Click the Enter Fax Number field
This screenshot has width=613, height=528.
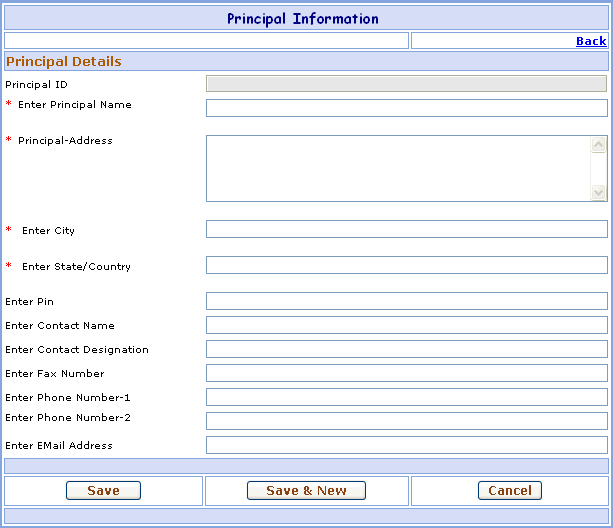tap(406, 373)
